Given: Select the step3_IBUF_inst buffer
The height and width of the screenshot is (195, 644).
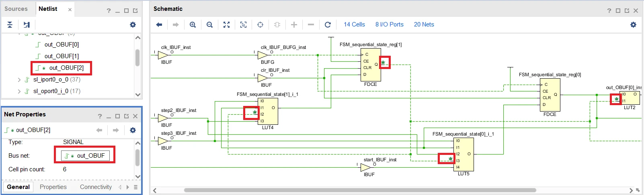Looking at the screenshot, I should pyautogui.click(x=163, y=141).
